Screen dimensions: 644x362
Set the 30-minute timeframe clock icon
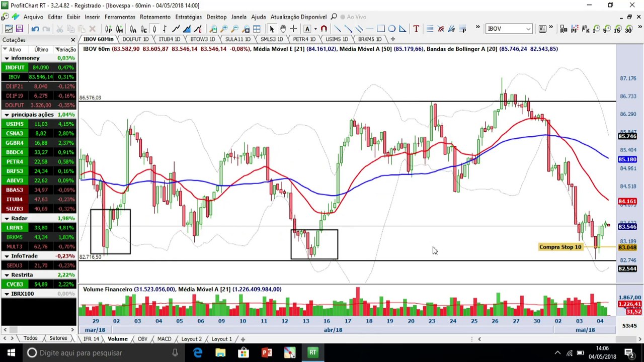(628, 29)
